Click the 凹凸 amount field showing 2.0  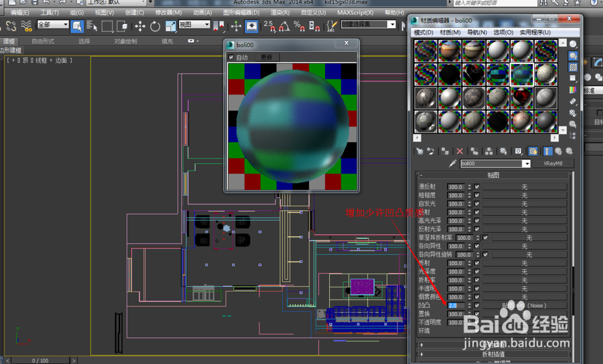(456, 306)
